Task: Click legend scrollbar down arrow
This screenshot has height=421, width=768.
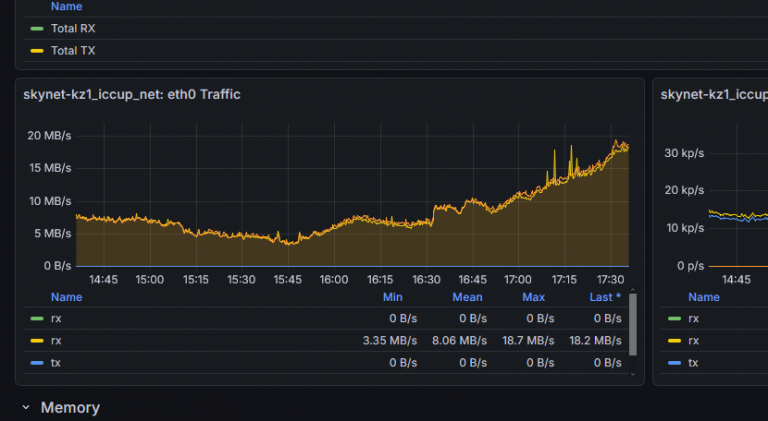Action: click(x=633, y=374)
